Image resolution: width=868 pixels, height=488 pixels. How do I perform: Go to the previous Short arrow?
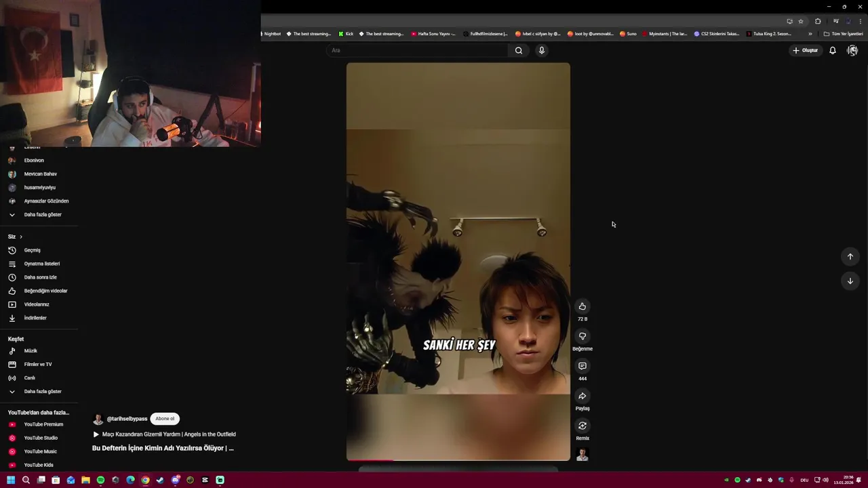coord(850,256)
